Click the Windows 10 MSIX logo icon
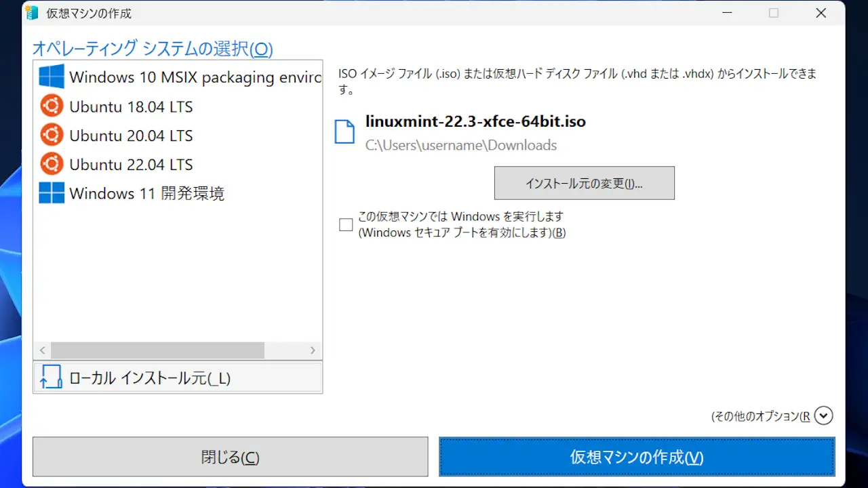 point(52,77)
